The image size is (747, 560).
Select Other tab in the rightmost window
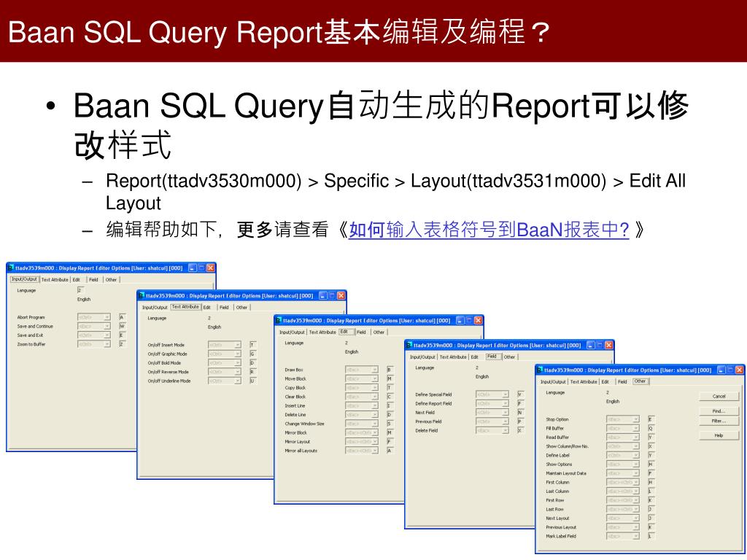point(640,381)
